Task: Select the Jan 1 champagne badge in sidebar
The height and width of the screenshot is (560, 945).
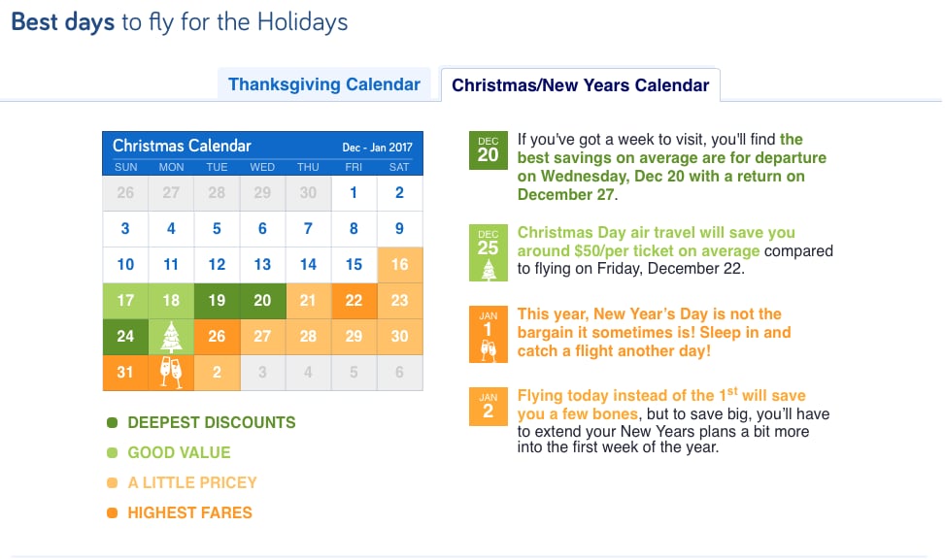Action: pos(489,330)
